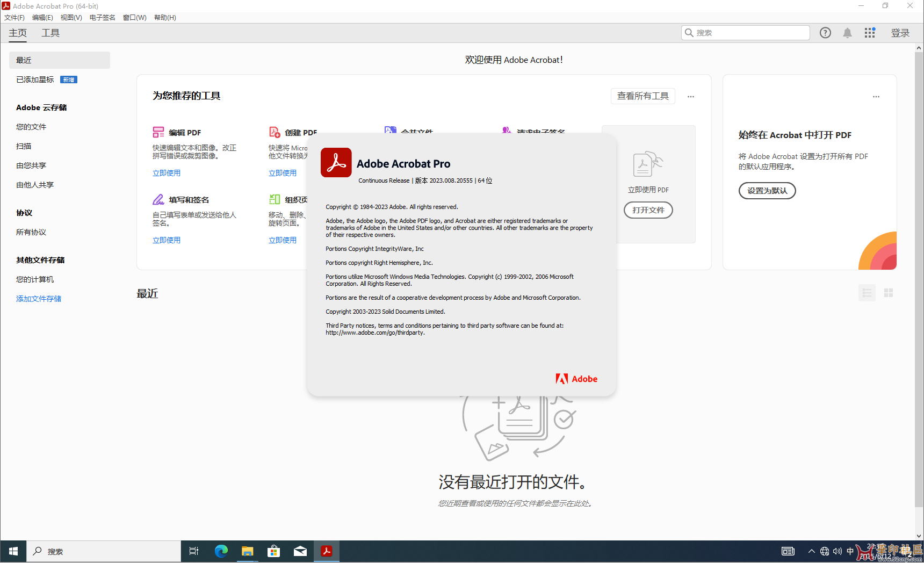Click the Adobe logo in About dialog
Image resolution: width=924 pixels, height=563 pixels.
click(576, 379)
